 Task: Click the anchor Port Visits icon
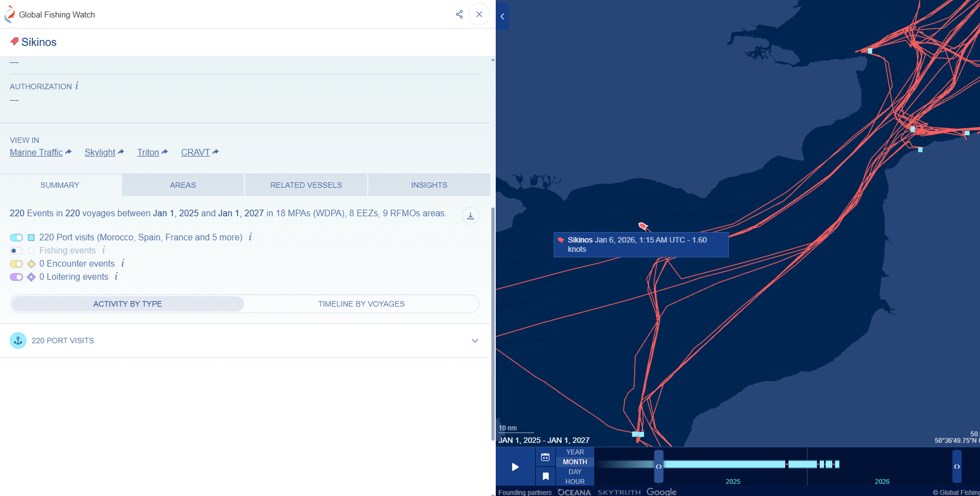point(18,341)
